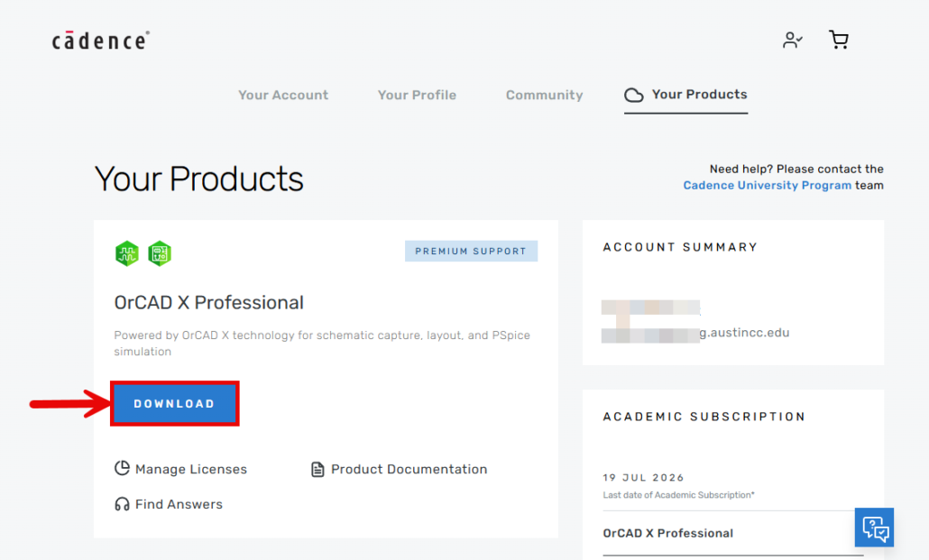The height and width of the screenshot is (560, 929).
Task: Click the headset icon for Find Answers
Action: point(123,504)
